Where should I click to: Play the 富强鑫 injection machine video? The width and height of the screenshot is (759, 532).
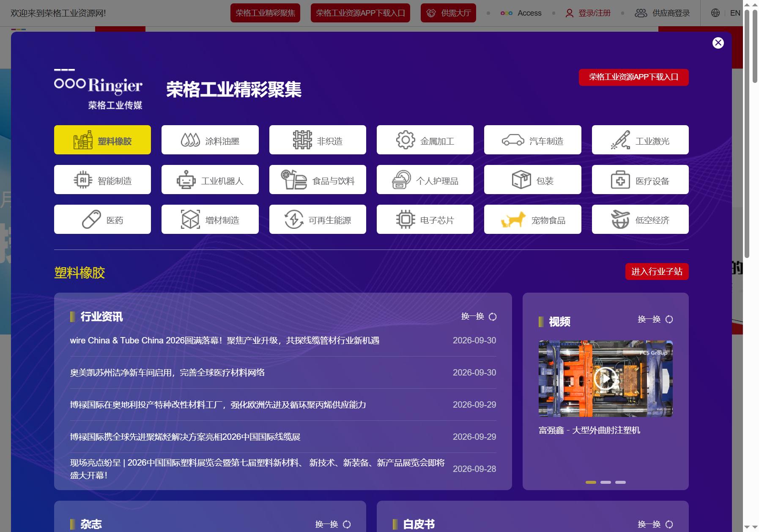click(x=606, y=378)
